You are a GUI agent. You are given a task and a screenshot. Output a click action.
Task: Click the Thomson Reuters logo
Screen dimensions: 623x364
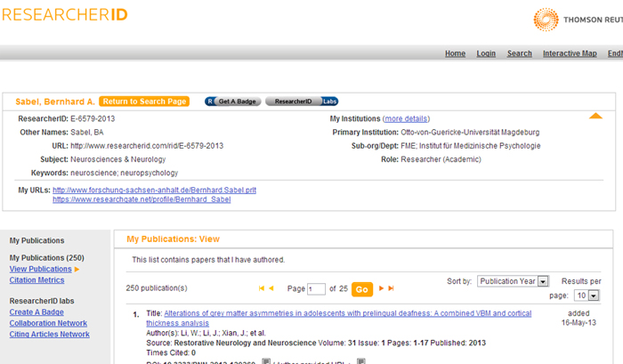click(x=578, y=20)
